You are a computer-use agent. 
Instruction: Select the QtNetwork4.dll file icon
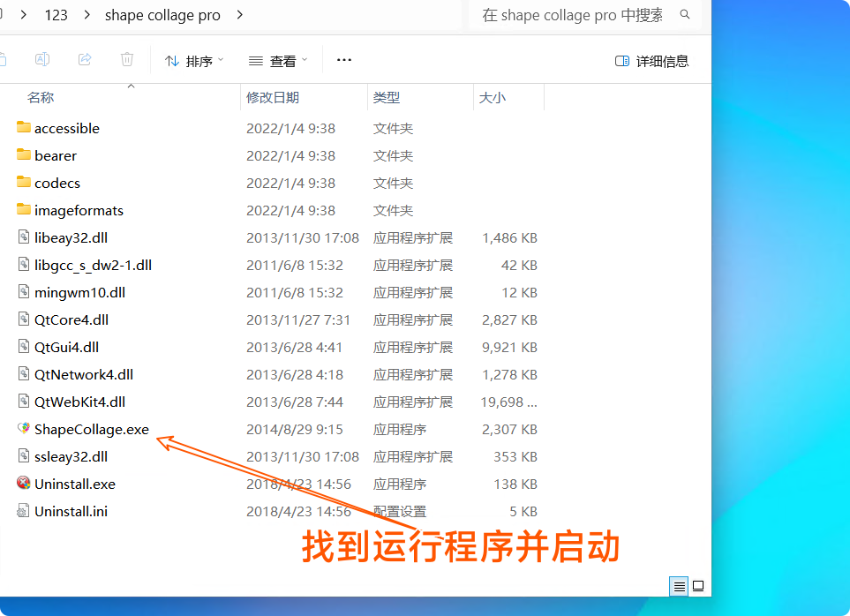click(x=23, y=374)
